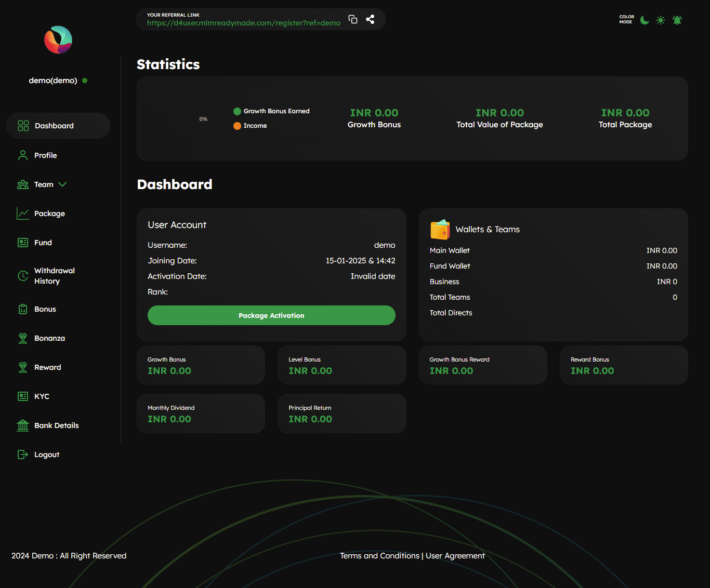The image size is (710, 588).
Task: Click the Package chart icon
Action: pos(23,213)
